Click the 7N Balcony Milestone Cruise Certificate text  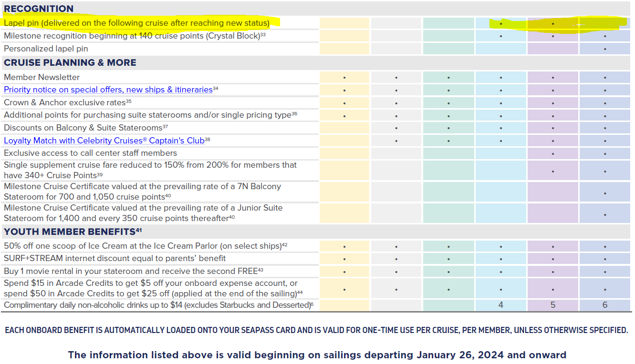tap(142, 192)
